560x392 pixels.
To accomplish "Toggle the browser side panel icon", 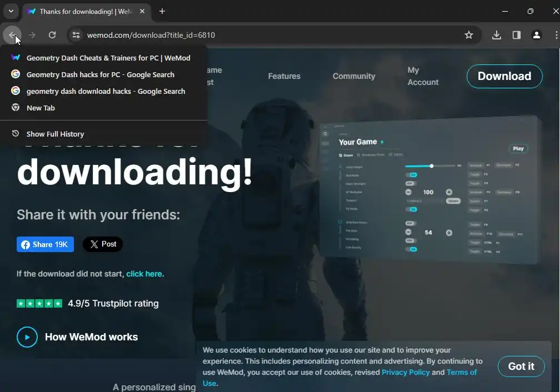I will (517, 35).
